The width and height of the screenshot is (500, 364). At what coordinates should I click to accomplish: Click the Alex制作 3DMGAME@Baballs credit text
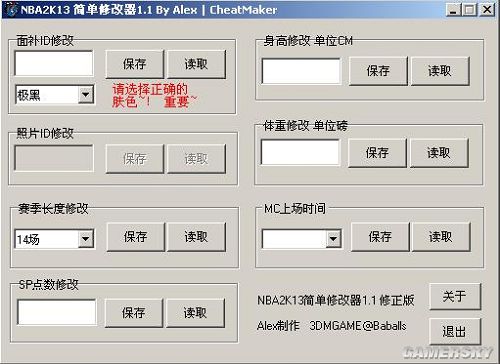332,326
